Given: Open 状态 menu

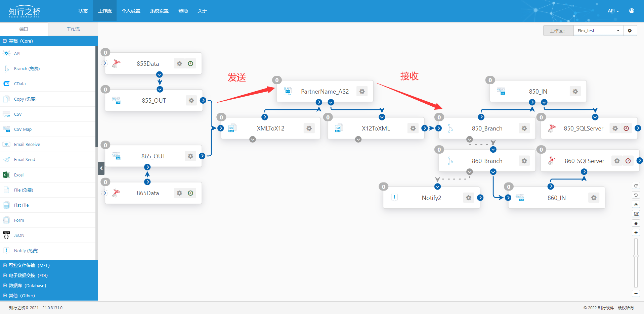Looking at the screenshot, I should [83, 11].
